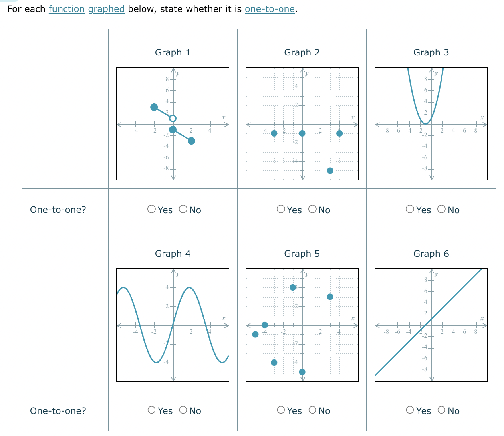The height and width of the screenshot is (436, 504).
Task: Select No radio button for Graph 5
Action: pyautogui.click(x=312, y=410)
